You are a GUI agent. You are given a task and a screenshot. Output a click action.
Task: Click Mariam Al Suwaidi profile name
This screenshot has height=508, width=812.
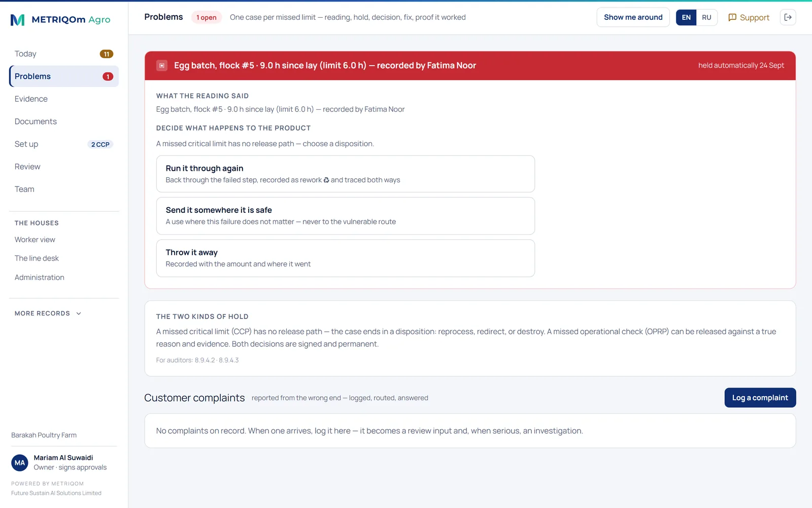pyautogui.click(x=63, y=458)
